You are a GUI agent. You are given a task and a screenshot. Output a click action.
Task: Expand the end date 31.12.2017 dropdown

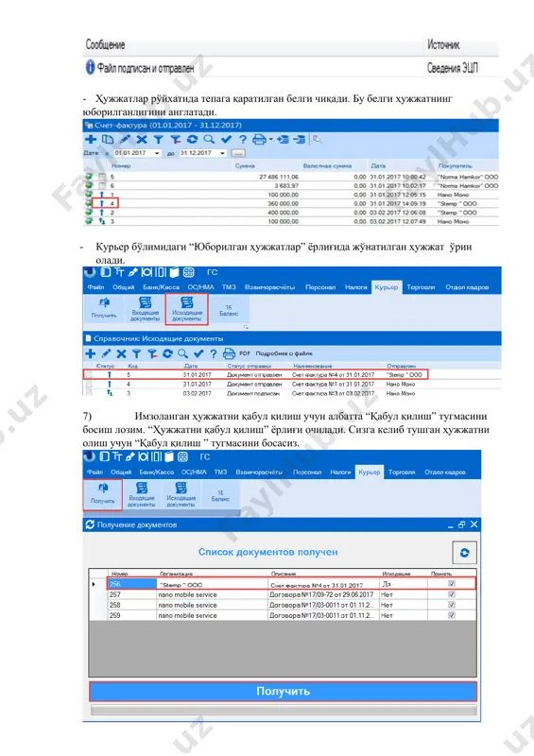pos(222,153)
